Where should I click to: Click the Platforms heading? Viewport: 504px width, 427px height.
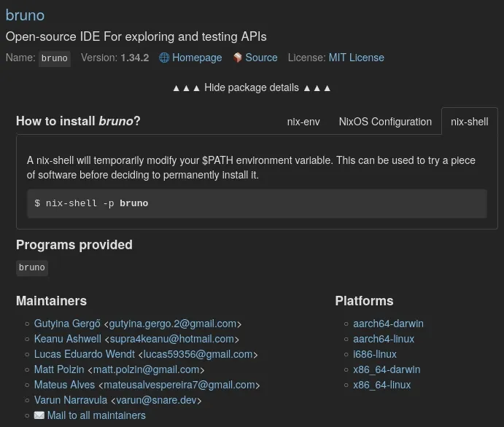364,301
